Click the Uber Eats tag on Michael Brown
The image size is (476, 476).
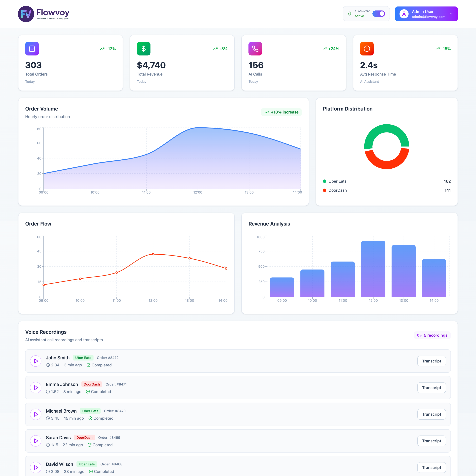pos(90,411)
